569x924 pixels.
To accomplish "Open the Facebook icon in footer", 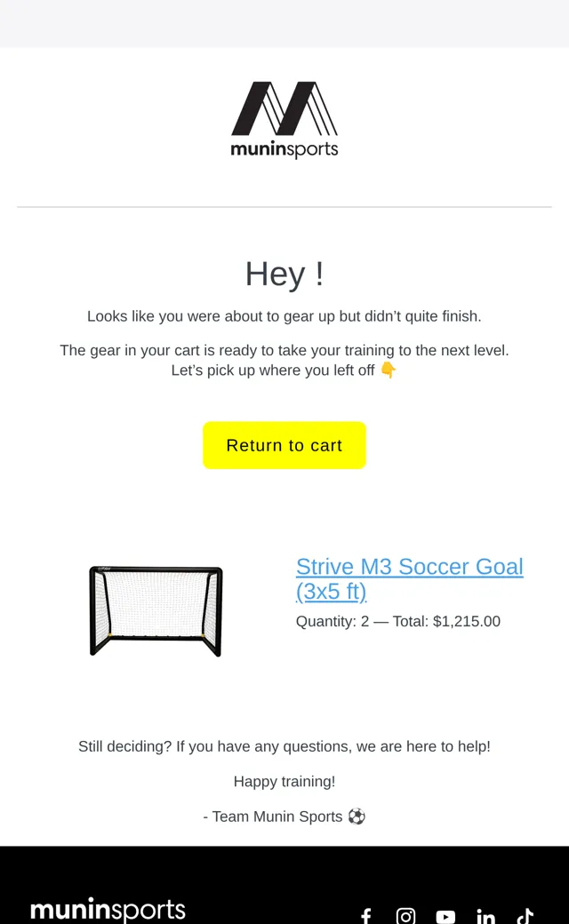I will pos(366,916).
